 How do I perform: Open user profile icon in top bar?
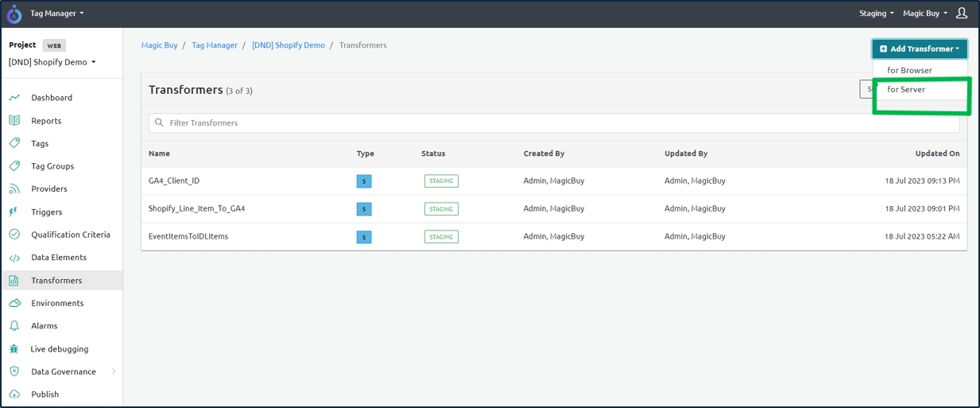(962, 14)
